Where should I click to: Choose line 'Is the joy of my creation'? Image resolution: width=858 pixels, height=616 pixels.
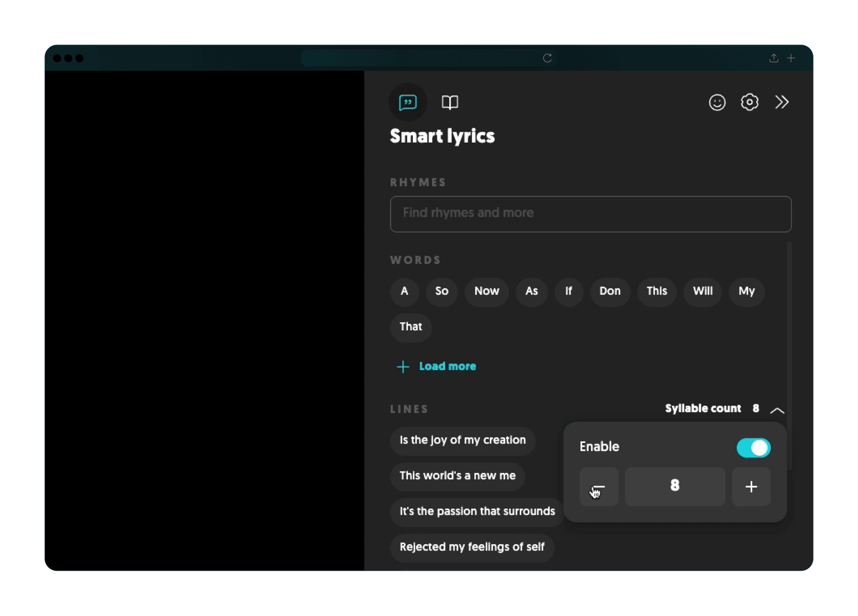coord(462,440)
